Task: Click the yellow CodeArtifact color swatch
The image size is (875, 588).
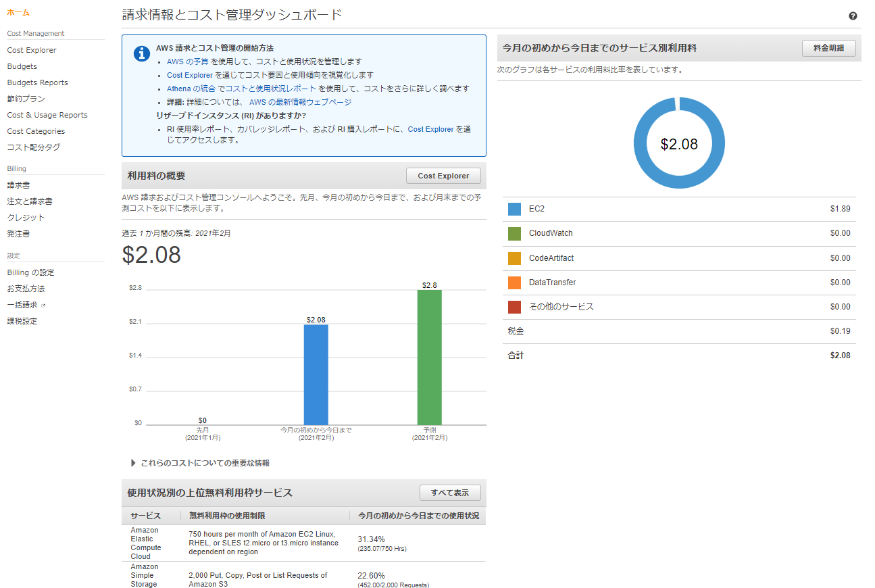Action: [514, 258]
